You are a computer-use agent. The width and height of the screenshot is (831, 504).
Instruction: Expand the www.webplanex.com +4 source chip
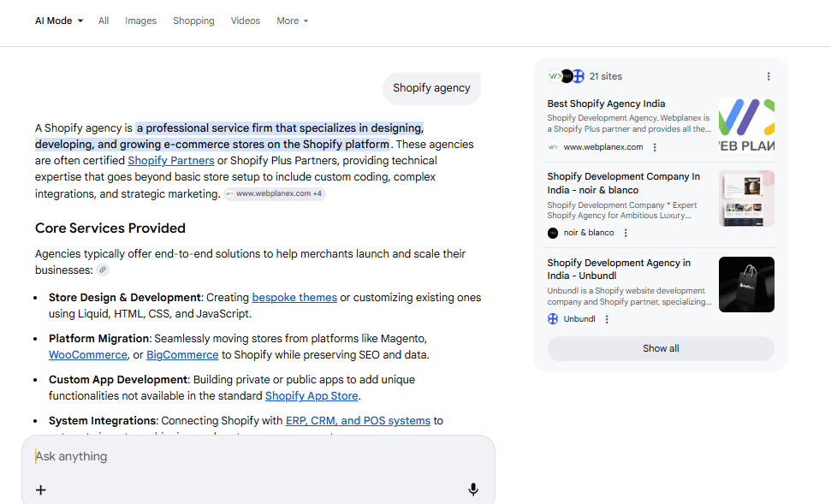pos(274,194)
